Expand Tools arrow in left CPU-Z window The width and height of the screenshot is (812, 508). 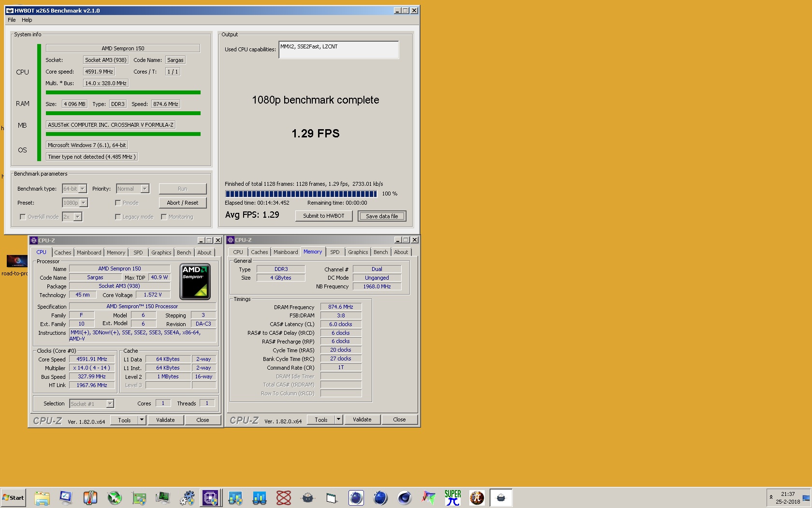(142, 420)
